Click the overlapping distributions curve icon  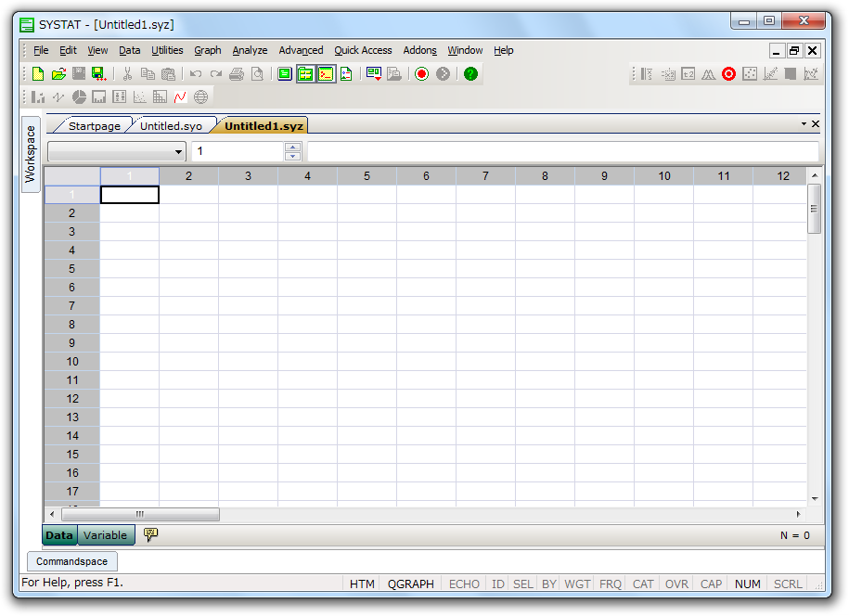click(708, 73)
